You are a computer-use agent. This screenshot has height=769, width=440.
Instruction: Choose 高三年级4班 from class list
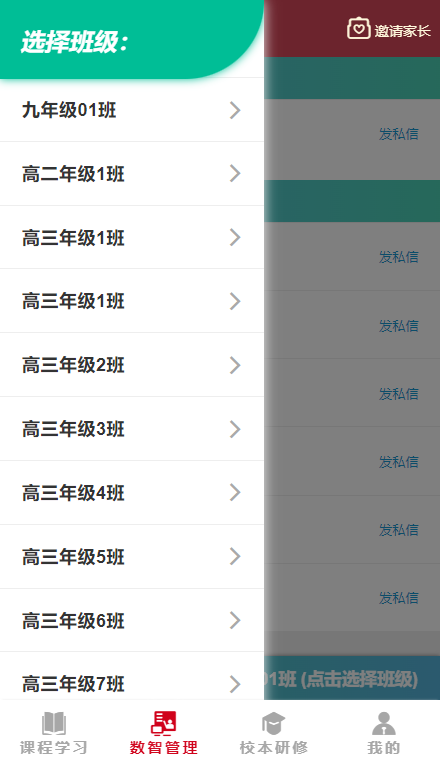click(132, 493)
